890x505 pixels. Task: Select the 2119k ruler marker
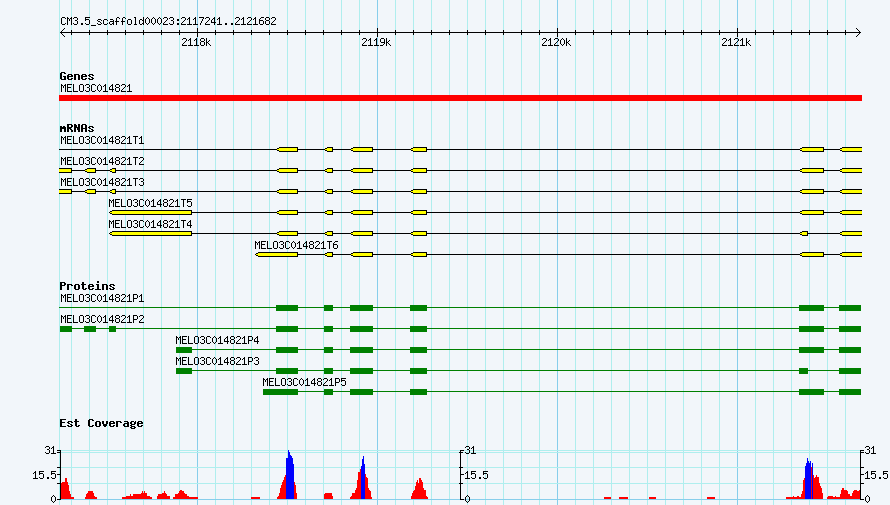pos(376,43)
